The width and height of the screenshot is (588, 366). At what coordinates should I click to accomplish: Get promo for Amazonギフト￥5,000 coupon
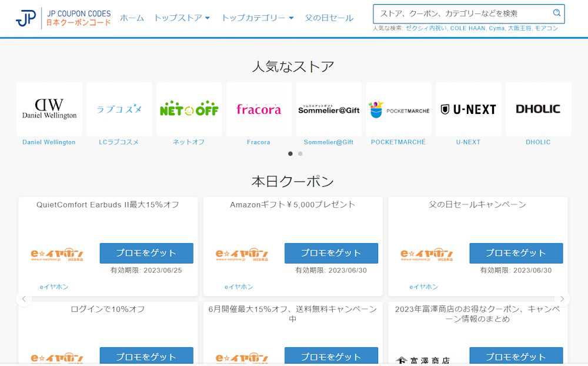tap(332, 253)
